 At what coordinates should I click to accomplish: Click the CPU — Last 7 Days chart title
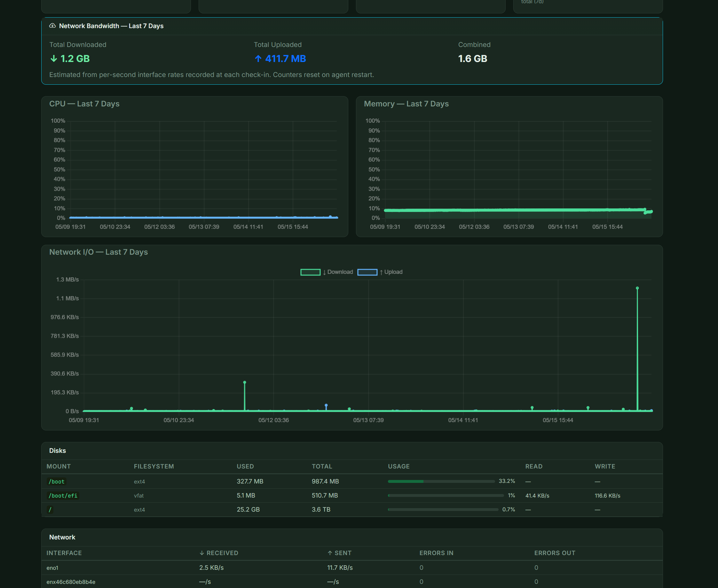pos(84,104)
